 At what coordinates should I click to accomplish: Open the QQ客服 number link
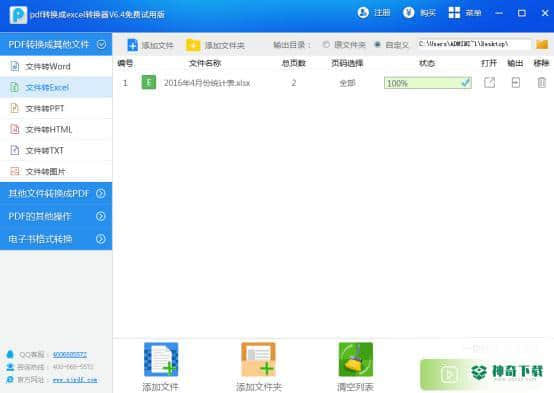pos(70,354)
